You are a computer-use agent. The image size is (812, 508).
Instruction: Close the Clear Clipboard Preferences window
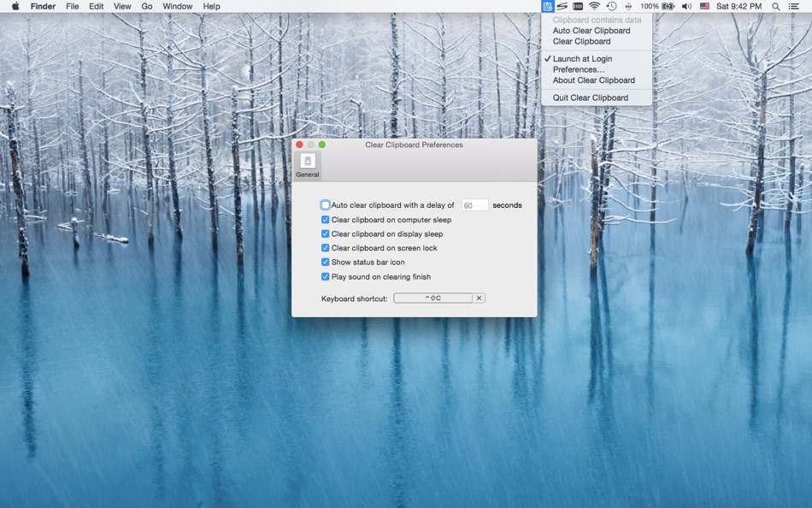click(299, 145)
